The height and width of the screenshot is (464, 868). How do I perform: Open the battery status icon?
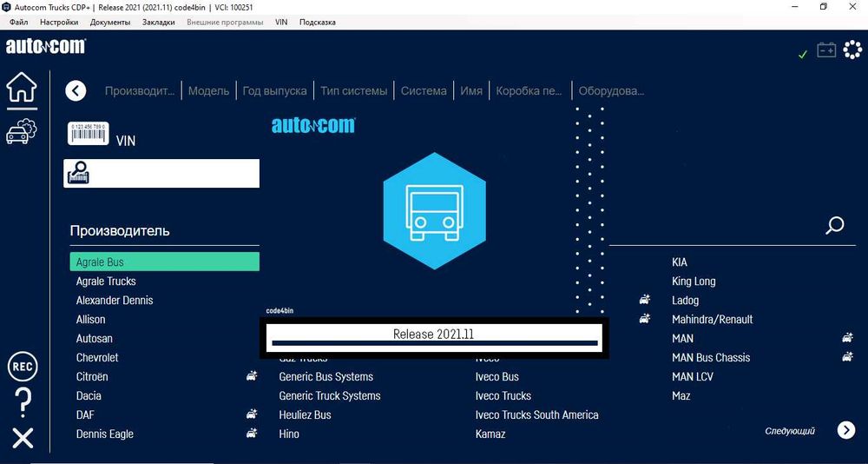(x=826, y=50)
